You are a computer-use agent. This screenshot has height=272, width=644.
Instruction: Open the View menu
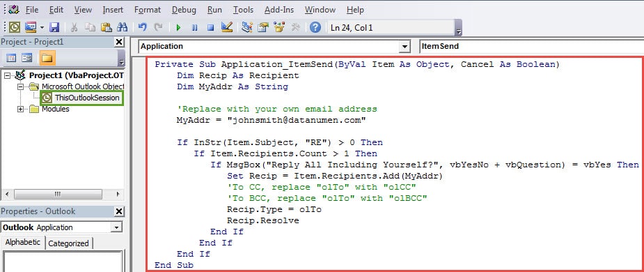click(x=83, y=10)
